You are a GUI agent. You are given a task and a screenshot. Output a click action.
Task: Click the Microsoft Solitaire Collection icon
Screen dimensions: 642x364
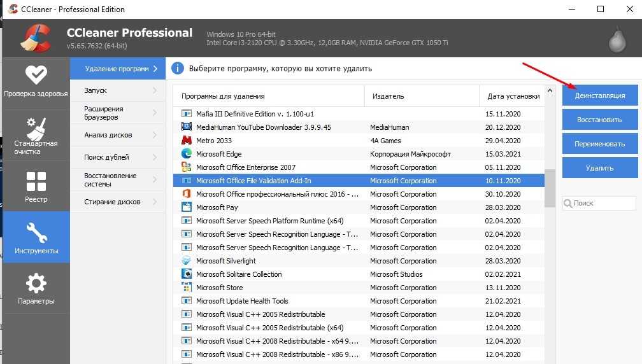(x=187, y=274)
